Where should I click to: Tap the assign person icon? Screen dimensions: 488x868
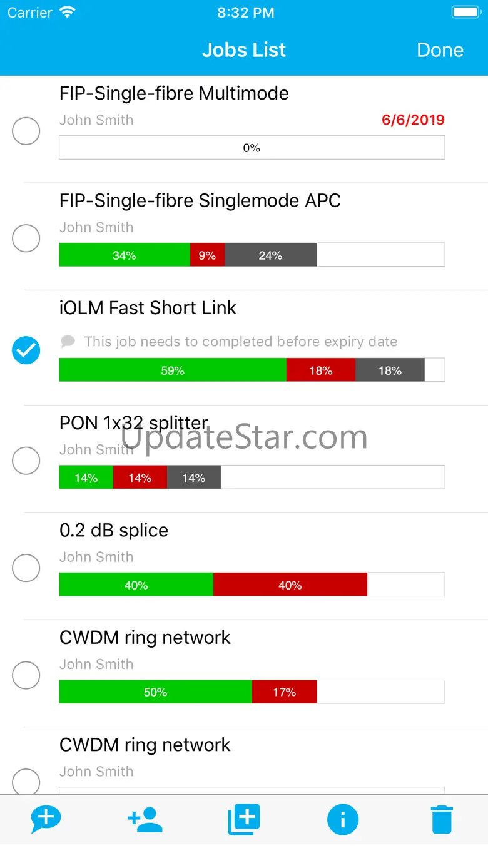145,819
